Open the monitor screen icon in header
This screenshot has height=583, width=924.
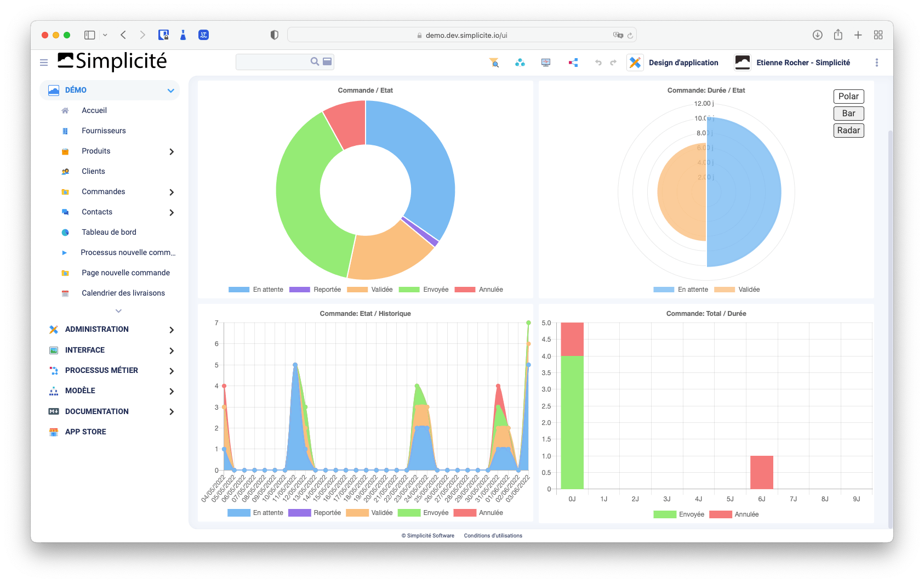(546, 63)
